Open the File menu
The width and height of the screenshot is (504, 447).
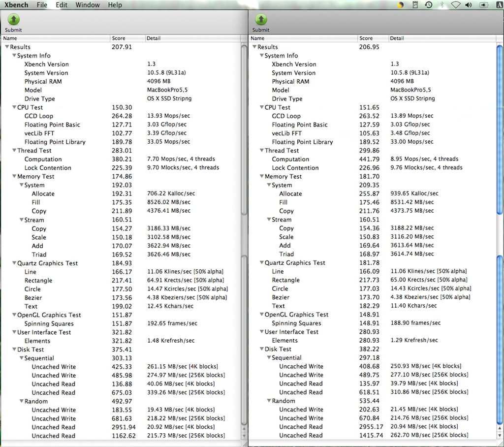click(42, 5)
